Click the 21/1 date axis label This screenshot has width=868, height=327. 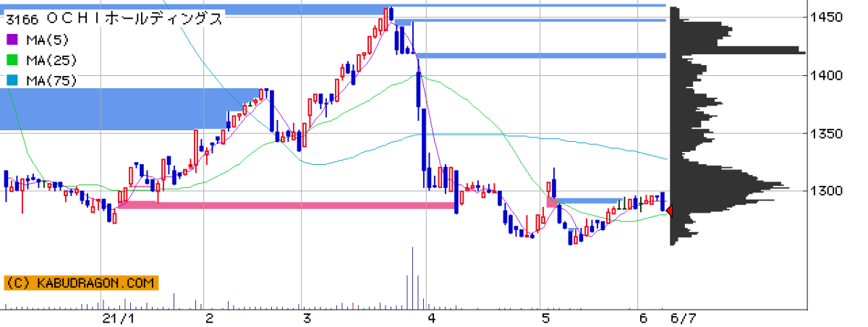[x=119, y=318]
